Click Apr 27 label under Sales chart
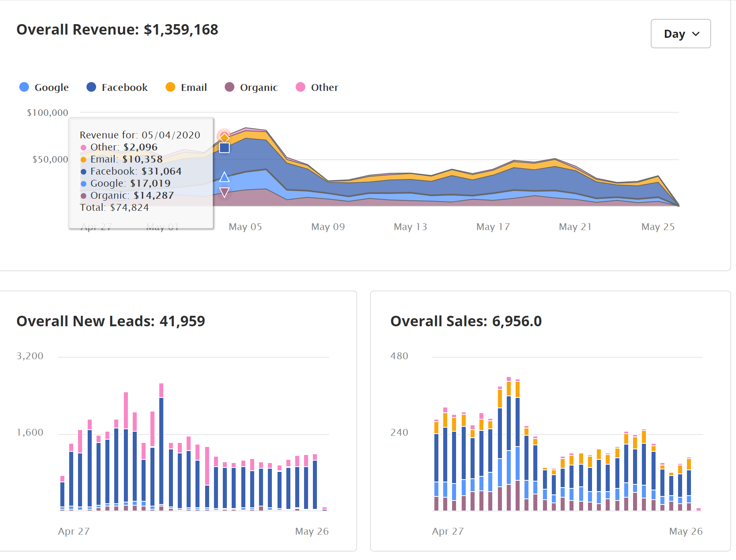The height and width of the screenshot is (560, 736). (448, 531)
